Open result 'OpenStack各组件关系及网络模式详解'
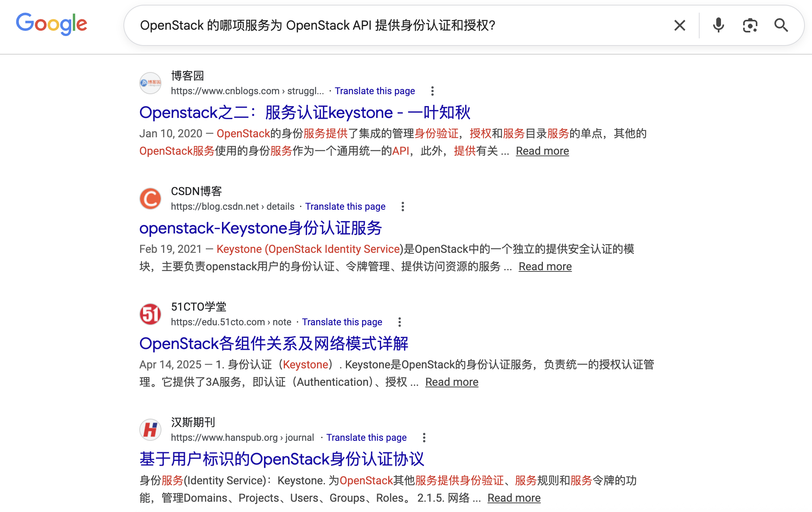 pyautogui.click(x=274, y=343)
